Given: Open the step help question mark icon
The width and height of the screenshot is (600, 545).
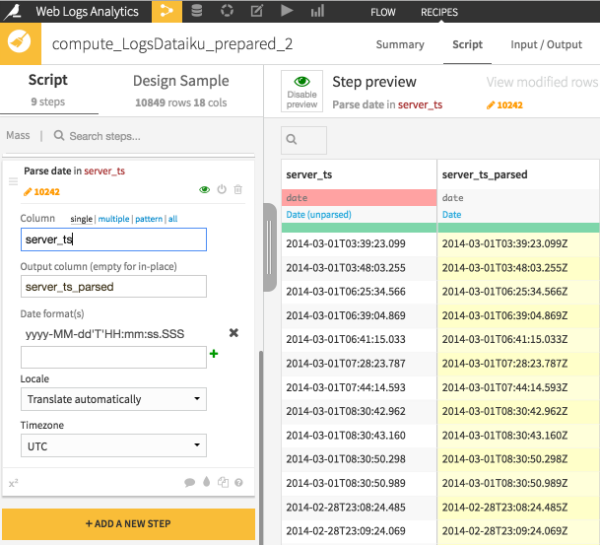Looking at the screenshot, I should [x=239, y=483].
